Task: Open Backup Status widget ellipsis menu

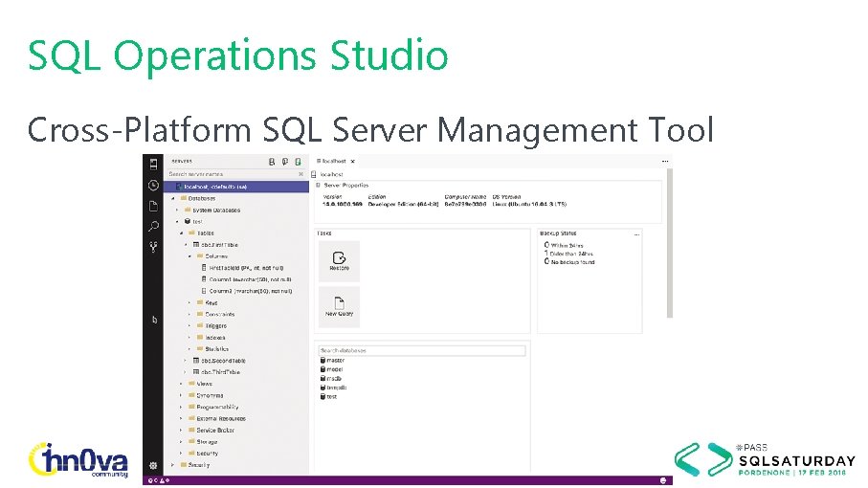Action: click(636, 234)
